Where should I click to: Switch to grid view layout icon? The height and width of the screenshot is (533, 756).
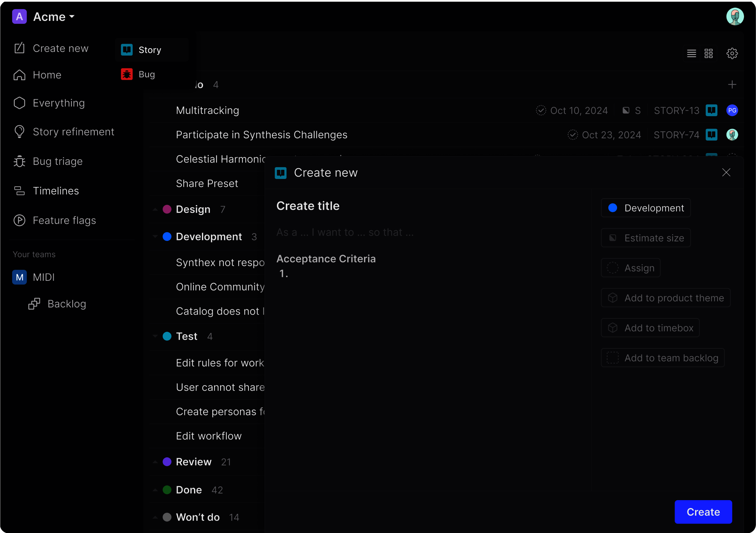tap(708, 53)
